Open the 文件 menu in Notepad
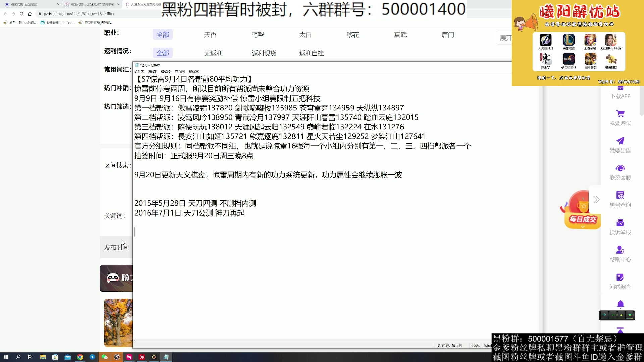 139,71
